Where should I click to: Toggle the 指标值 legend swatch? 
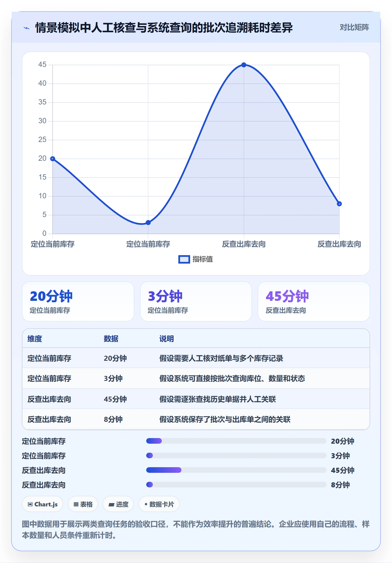coord(184,259)
